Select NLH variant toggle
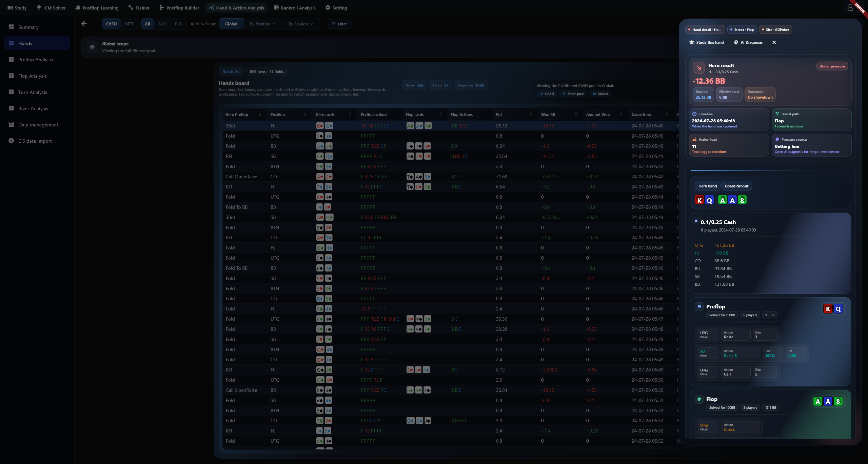This screenshot has width=868, height=464. 162,24
